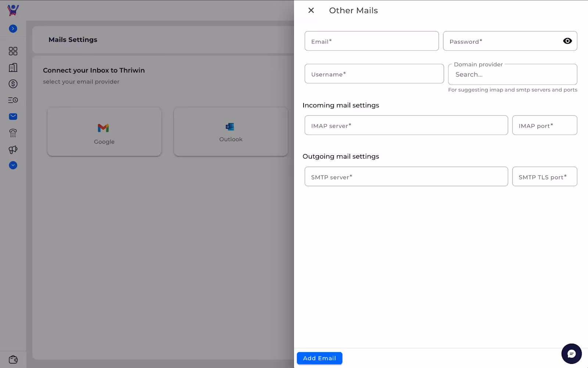Viewport: 588px width, 368px height.
Task: Open the Domain provider search dropdown
Action: (512, 74)
